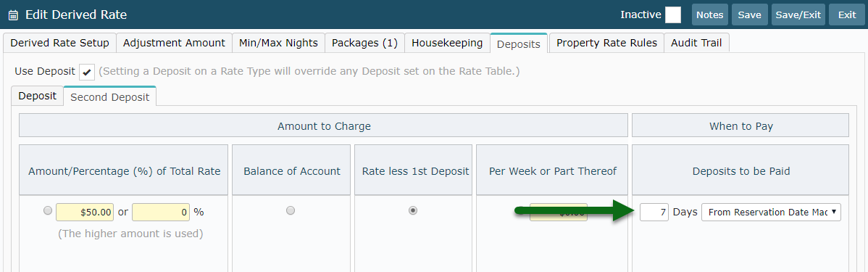The image size is (868, 272).
Task: Open the Adjustment Amount tab
Action: 174,44
